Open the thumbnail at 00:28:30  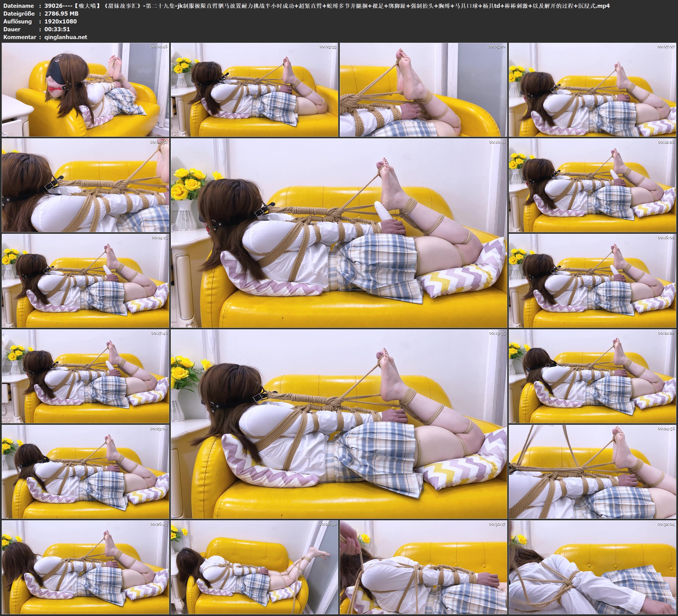(254, 567)
